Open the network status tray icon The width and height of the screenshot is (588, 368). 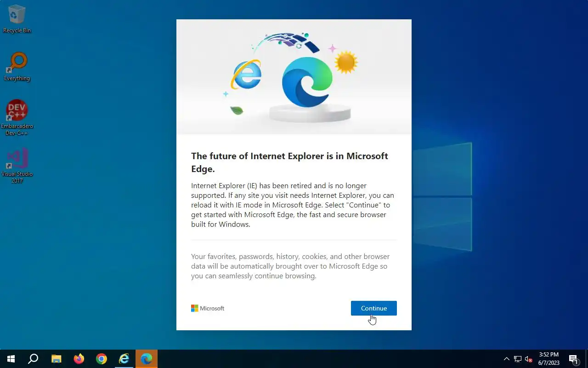pos(518,359)
